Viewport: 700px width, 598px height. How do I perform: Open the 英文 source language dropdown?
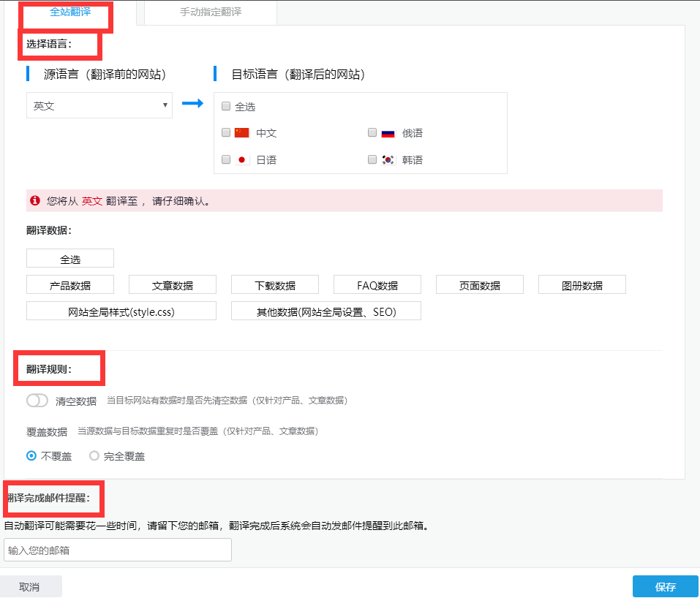[99, 105]
